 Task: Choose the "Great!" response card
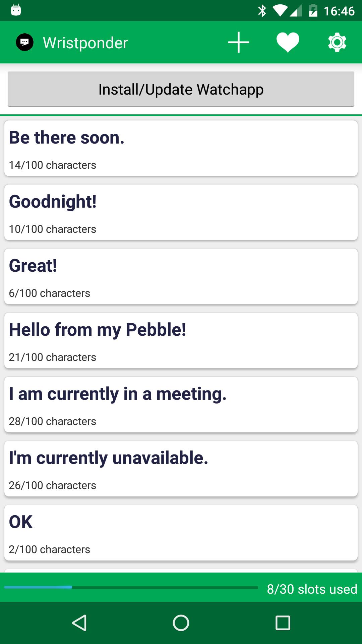coord(181,276)
